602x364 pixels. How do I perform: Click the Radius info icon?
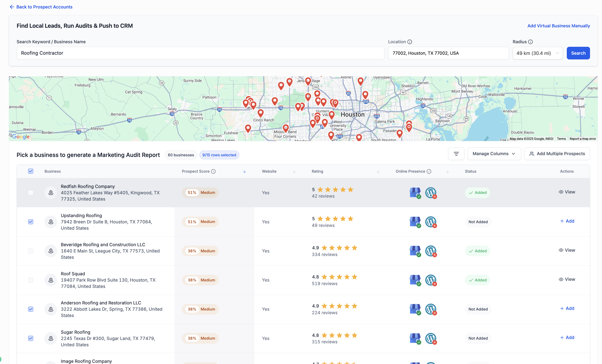530,42
